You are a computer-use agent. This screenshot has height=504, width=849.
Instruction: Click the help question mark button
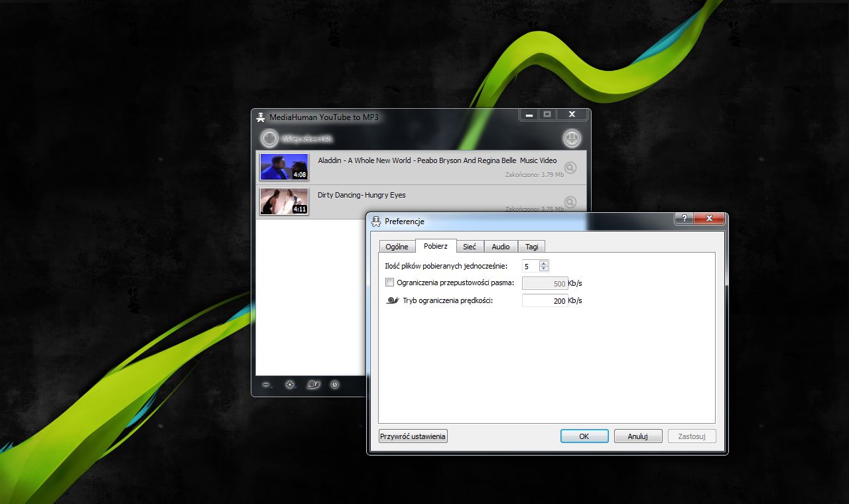coord(683,218)
